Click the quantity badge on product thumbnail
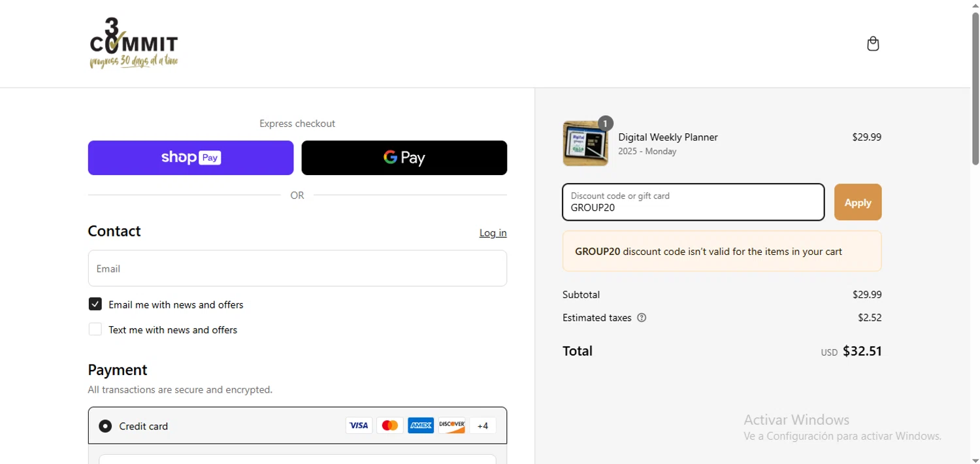 point(606,123)
